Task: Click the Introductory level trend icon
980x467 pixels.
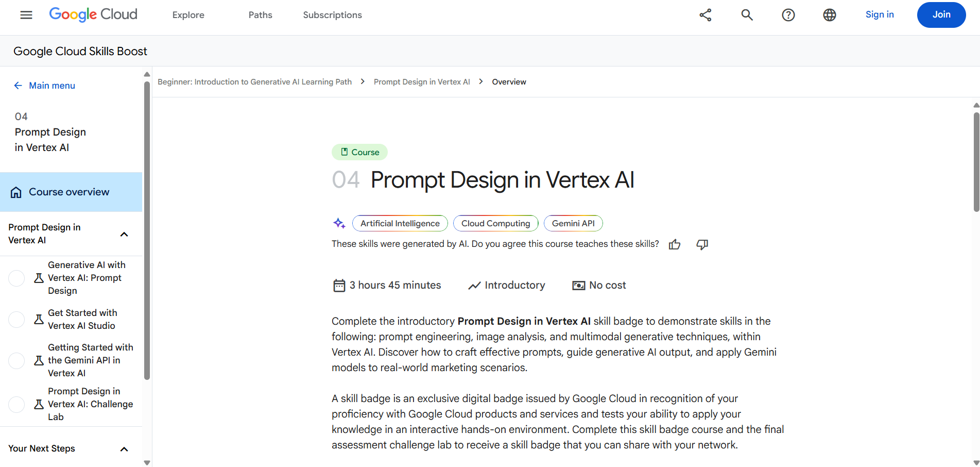Action: 474,285
